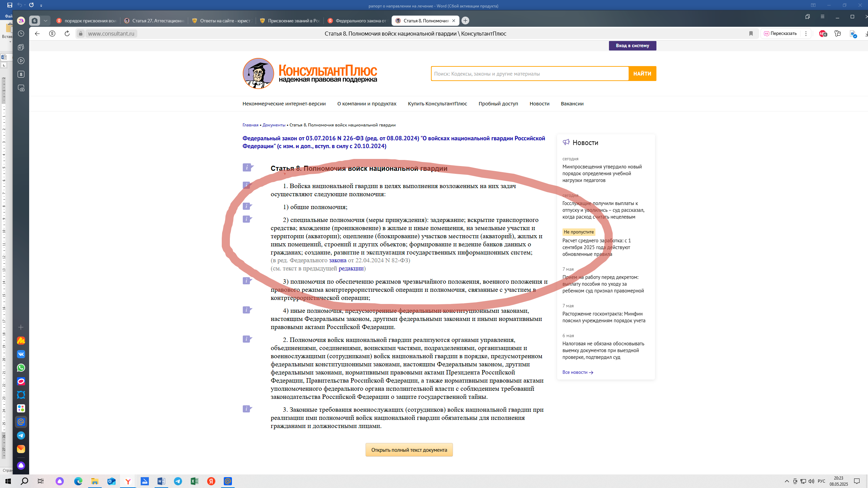Expand the Word quick access toolbar dropdown

(x=41, y=5)
